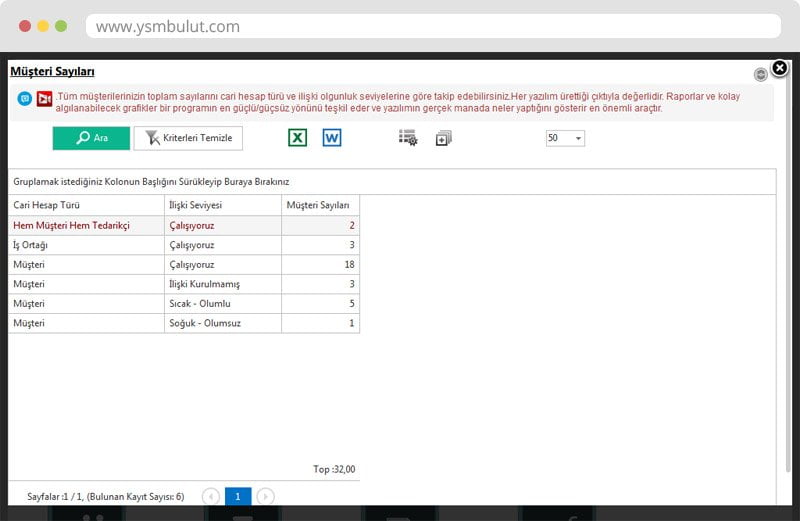
Task: Click the green Ara search button
Action: point(91,138)
